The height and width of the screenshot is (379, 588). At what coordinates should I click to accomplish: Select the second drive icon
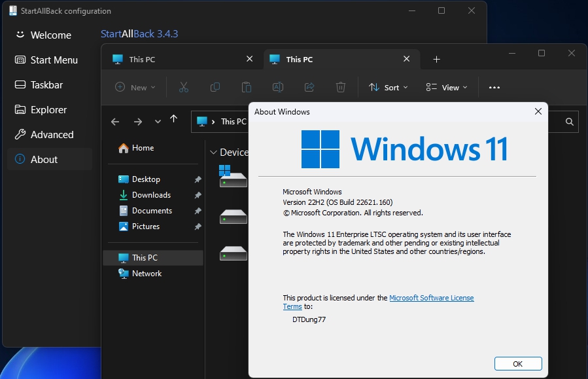[233, 217]
